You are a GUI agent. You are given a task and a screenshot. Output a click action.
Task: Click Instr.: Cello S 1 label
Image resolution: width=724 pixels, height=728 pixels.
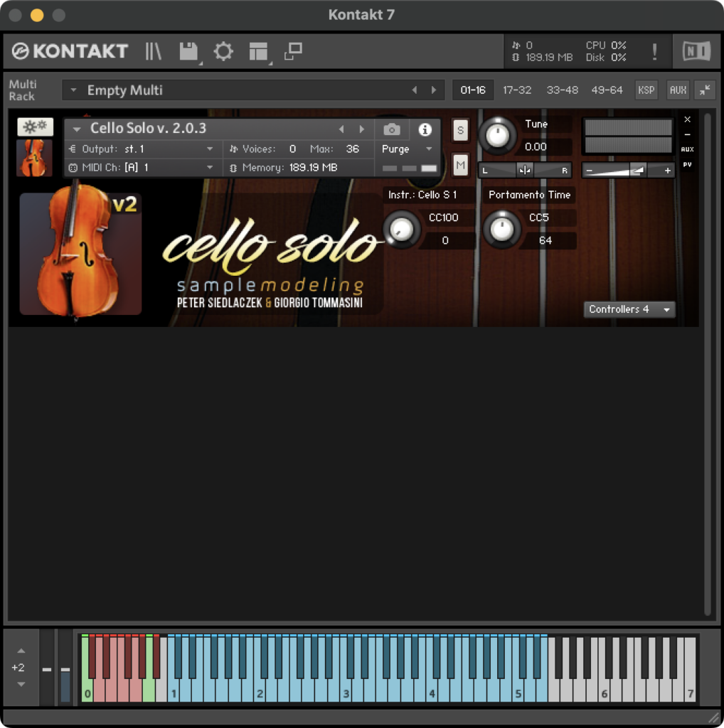(422, 195)
